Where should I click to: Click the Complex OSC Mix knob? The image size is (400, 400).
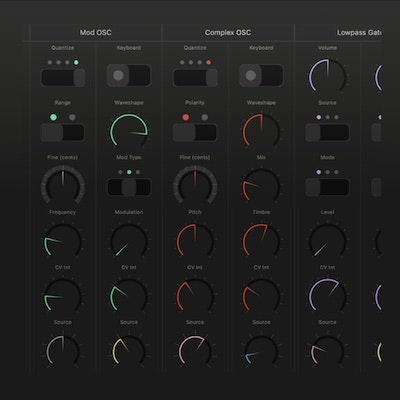pyautogui.click(x=261, y=185)
